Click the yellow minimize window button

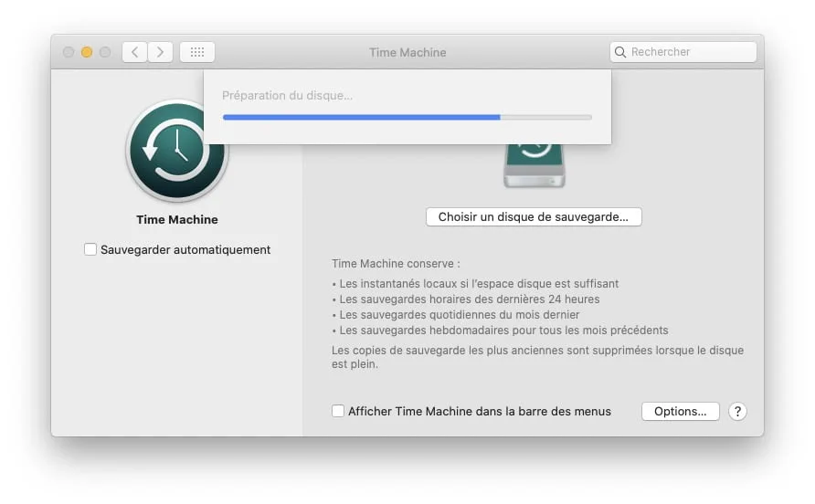87,52
